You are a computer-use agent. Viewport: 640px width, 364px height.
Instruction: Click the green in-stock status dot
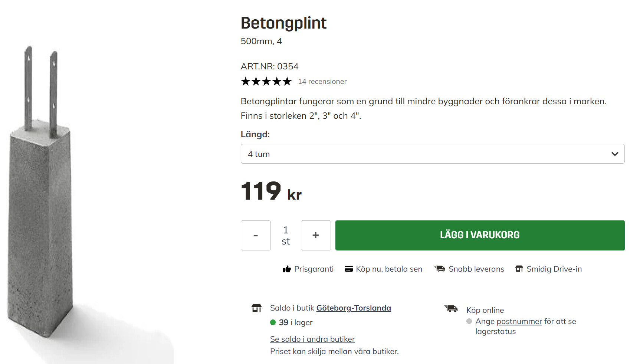pyautogui.click(x=273, y=322)
